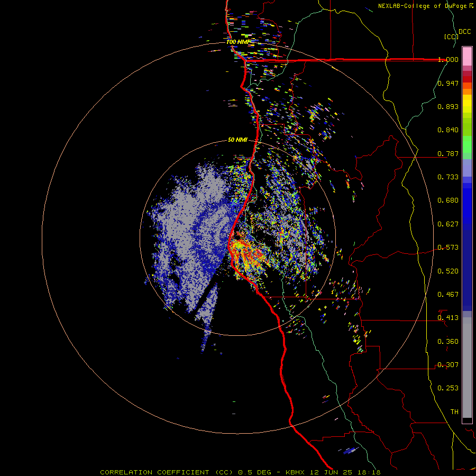Click the 0.520 value on color scale
The image size is (476, 476).
pos(448,271)
